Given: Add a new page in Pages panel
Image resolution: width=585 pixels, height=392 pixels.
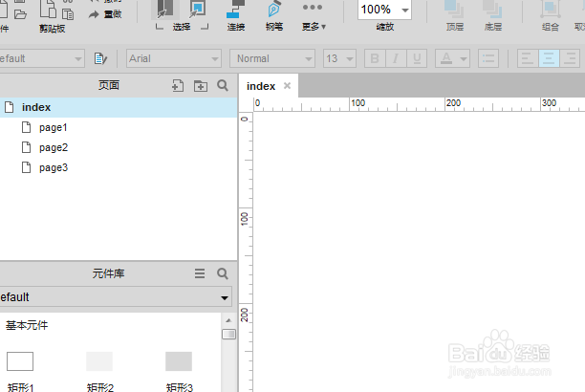Looking at the screenshot, I should [178, 86].
